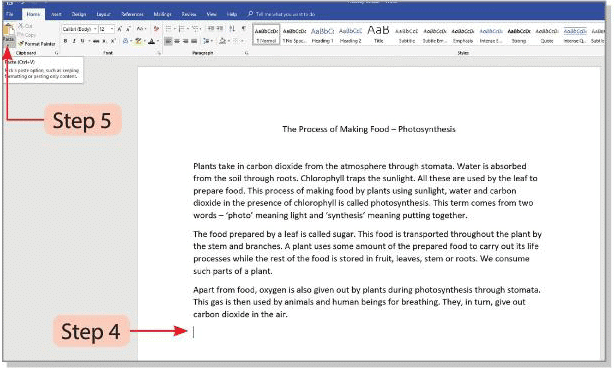Apply the text highlight color

coord(138,41)
